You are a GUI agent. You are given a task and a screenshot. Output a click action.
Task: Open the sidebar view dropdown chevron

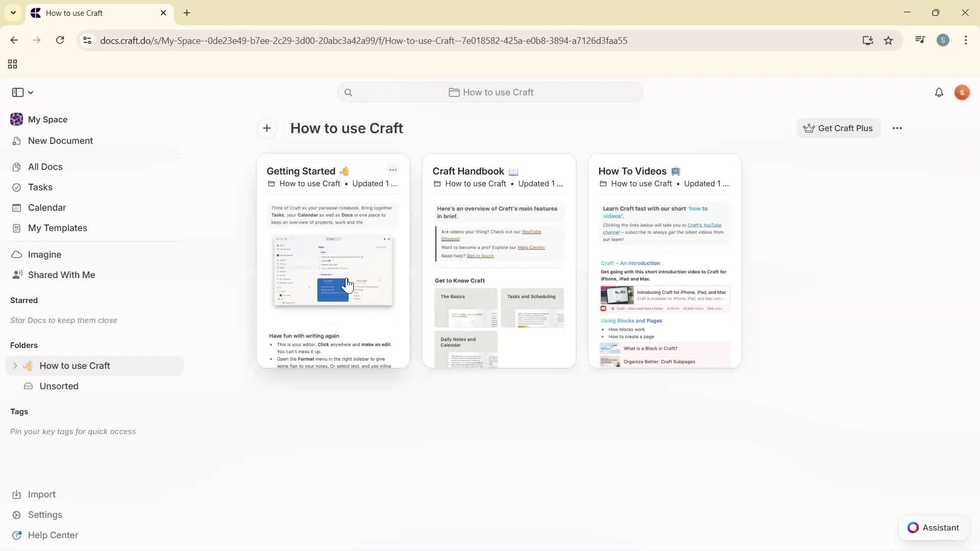[30, 92]
